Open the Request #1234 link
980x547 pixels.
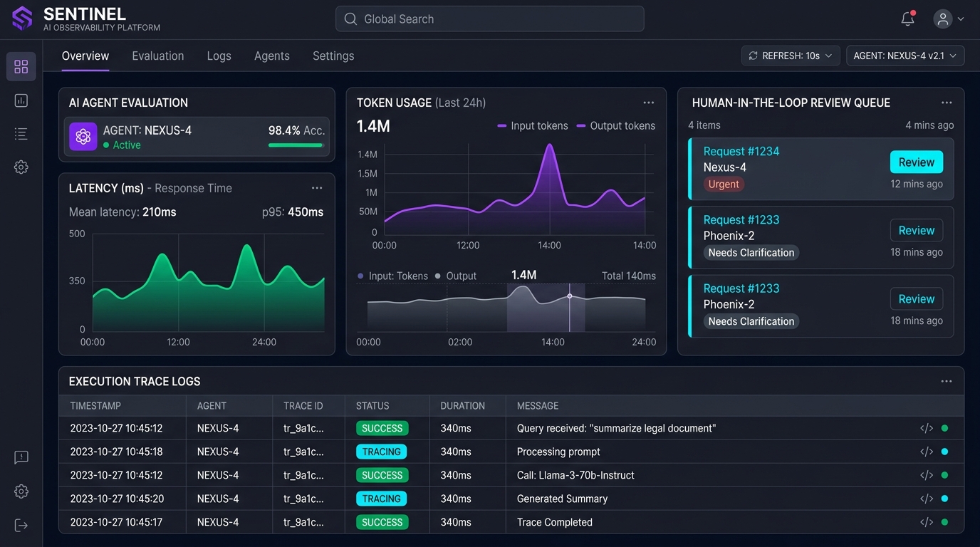click(x=741, y=151)
